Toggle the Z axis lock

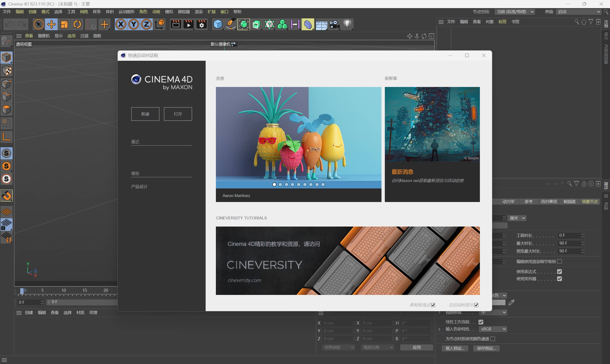pyautogui.click(x=147, y=24)
